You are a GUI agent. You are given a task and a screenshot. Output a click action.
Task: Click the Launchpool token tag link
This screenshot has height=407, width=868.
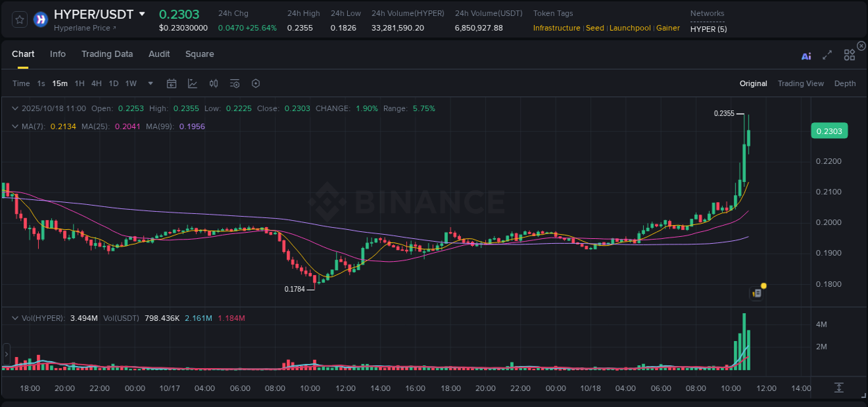(630, 28)
